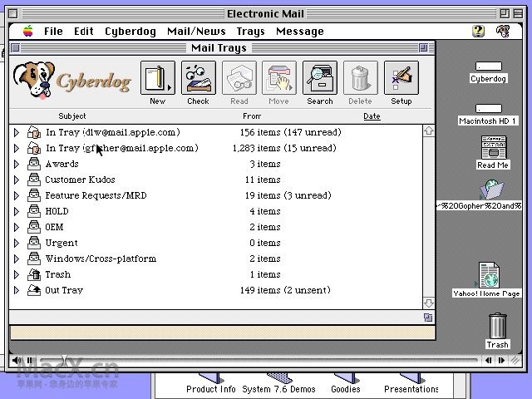
Task: Select the Gopher folder desktop icon
Action: [491, 190]
